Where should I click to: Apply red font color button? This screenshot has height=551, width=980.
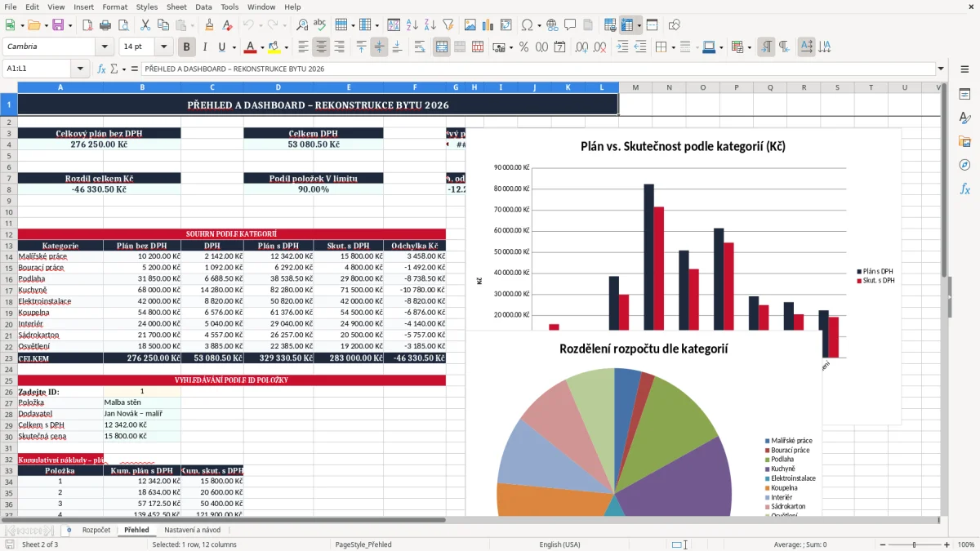coord(250,47)
